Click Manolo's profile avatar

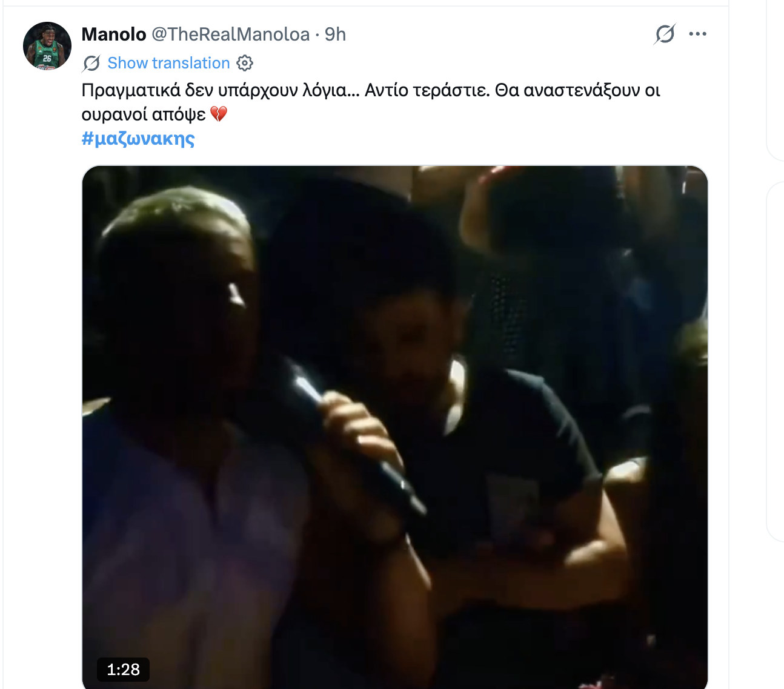coord(47,46)
